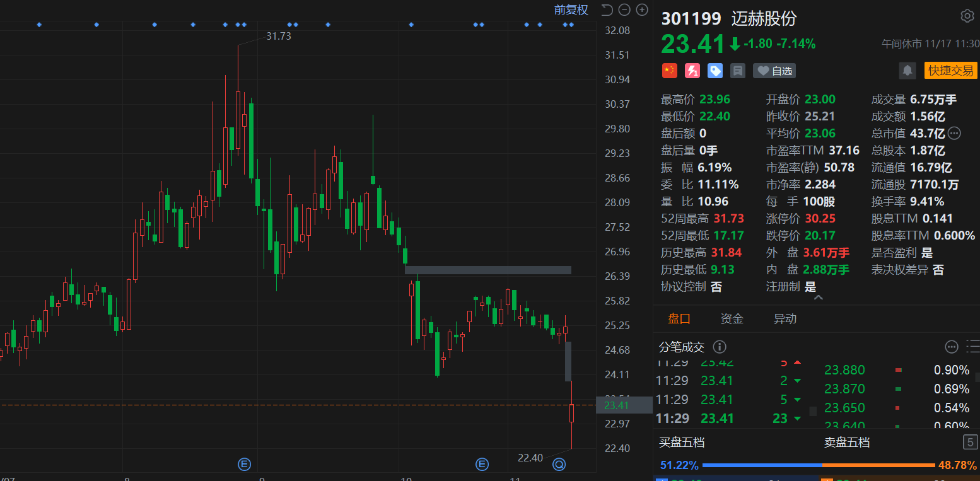Click the info icon next to 分笔成交

click(x=720, y=347)
